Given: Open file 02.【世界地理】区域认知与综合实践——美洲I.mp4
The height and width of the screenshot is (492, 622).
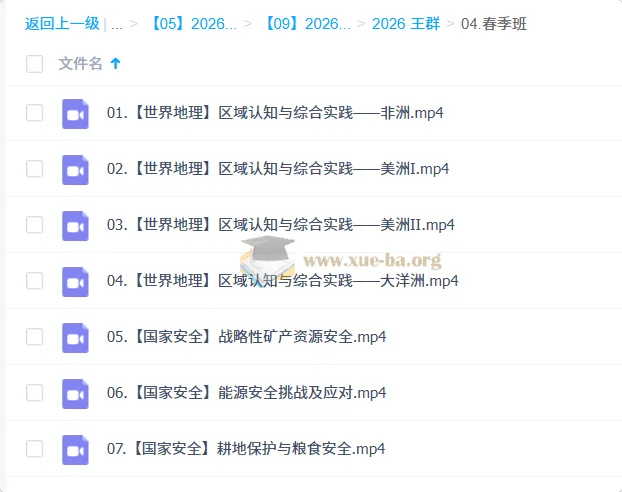Looking at the screenshot, I should click(x=278, y=169).
